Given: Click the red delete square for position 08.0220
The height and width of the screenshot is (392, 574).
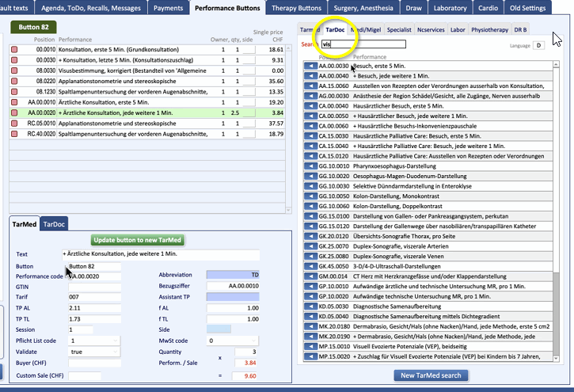Looking at the screenshot, I should click(x=15, y=81).
